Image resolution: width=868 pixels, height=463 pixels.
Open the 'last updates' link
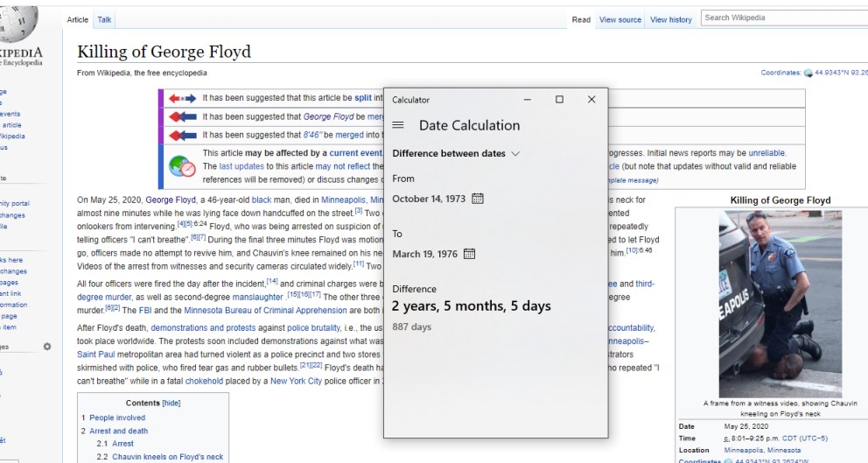pyautogui.click(x=241, y=166)
